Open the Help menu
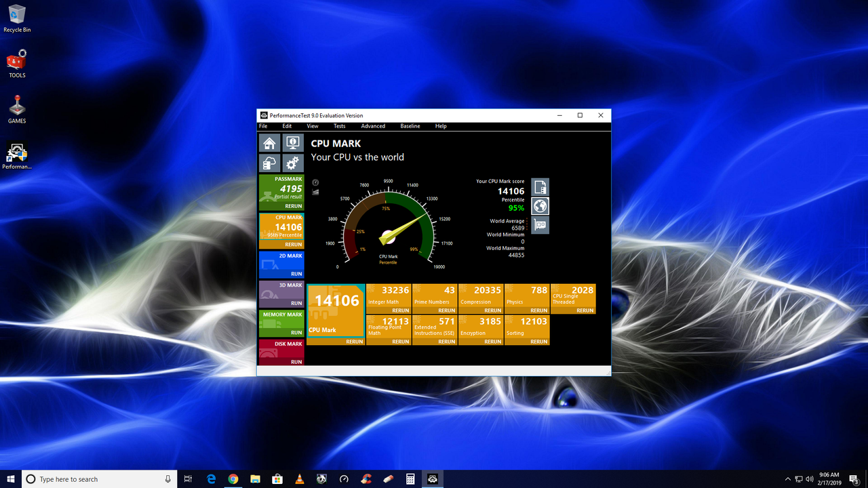The width and height of the screenshot is (868, 488). 441,126
